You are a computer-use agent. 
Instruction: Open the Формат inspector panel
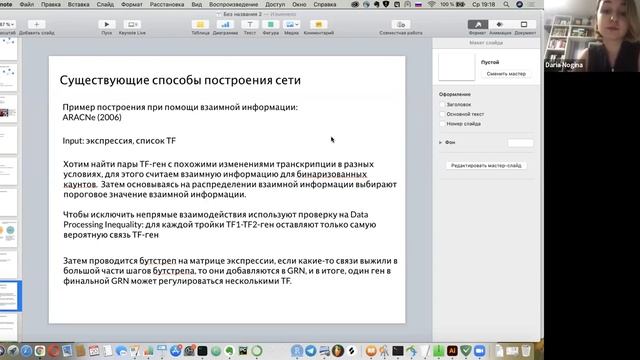click(478, 24)
